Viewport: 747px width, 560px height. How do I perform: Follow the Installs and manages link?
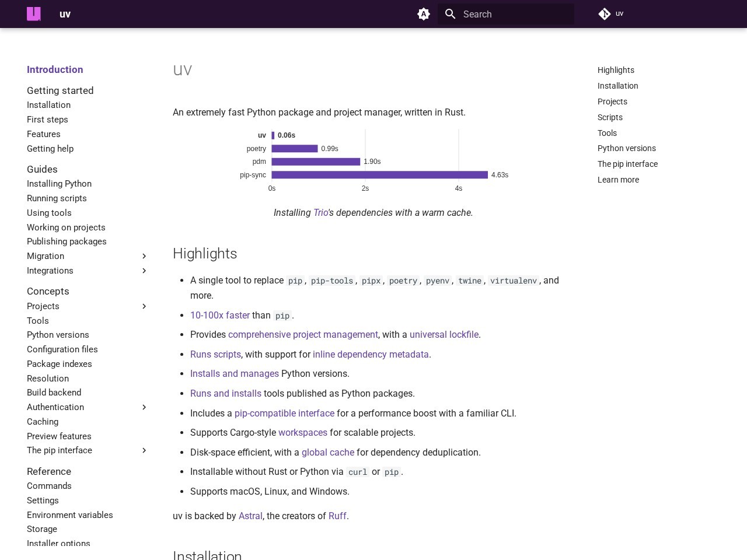point(235,374)
